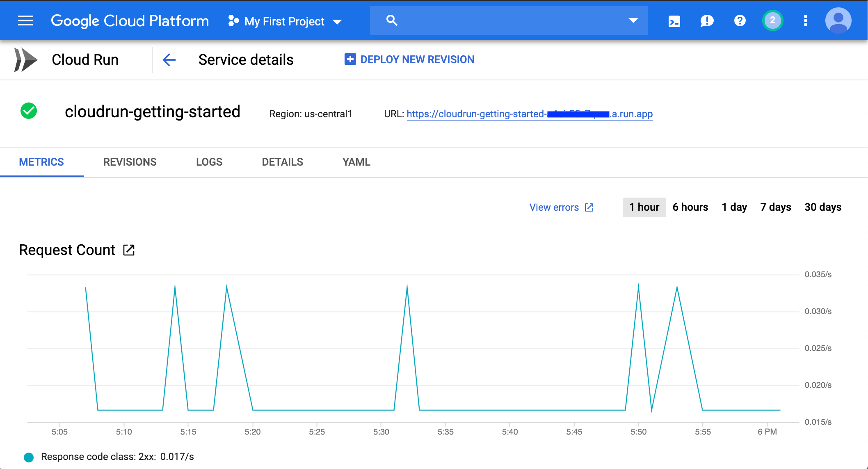
Task: Open the YAML tab
Action: [x=356, y=162]
